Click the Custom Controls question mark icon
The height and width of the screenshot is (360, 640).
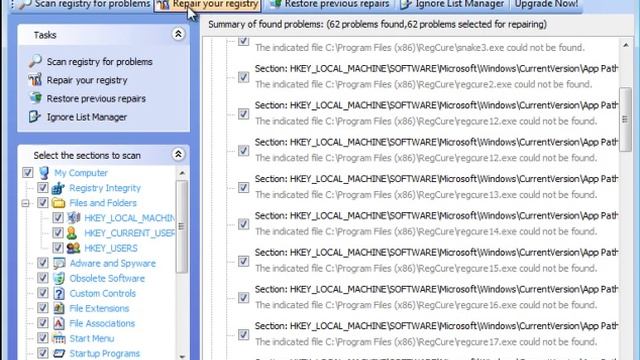tap(59, 293)
